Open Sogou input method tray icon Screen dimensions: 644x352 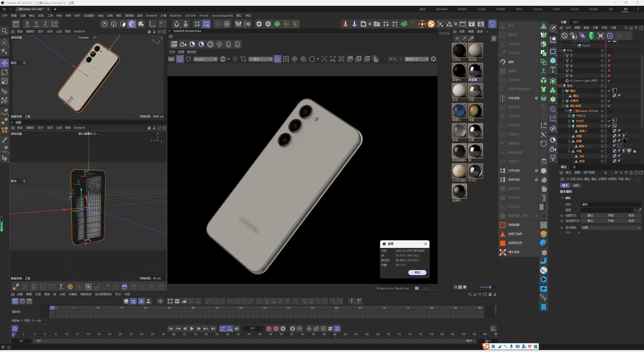tap(486, 346)
